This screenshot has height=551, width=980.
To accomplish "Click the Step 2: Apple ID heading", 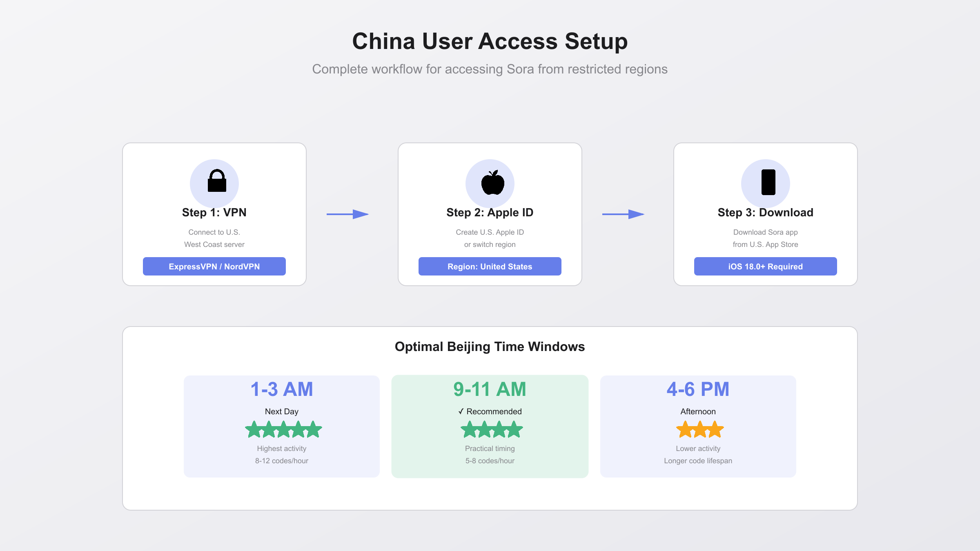I will 490,212.
